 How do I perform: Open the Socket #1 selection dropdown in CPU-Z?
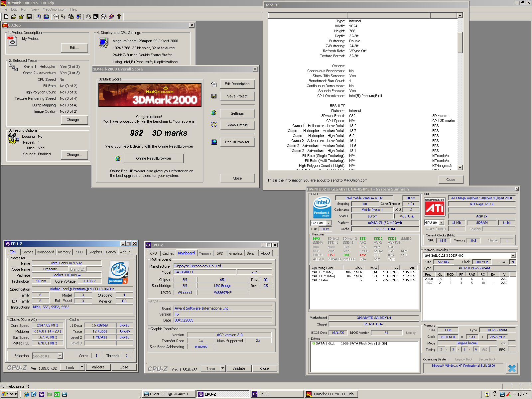click(60, 356)
